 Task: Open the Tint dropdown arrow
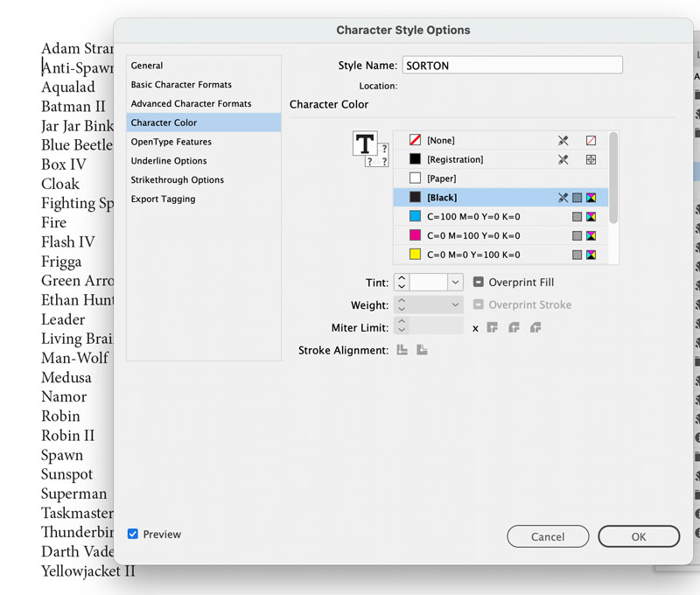(x=455, y=282)
